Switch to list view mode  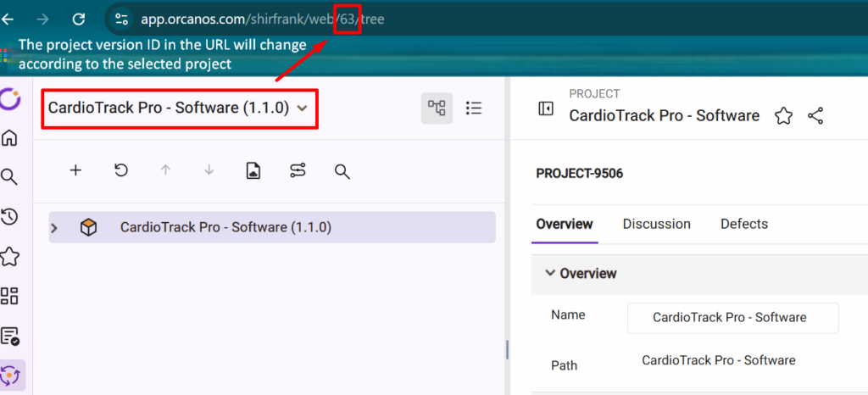[x=474, y=108]
